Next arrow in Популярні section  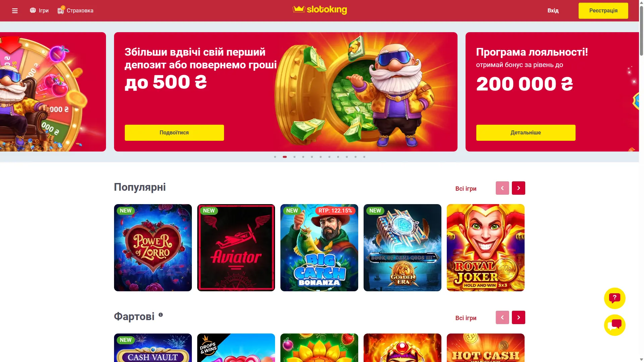[518, 188]
